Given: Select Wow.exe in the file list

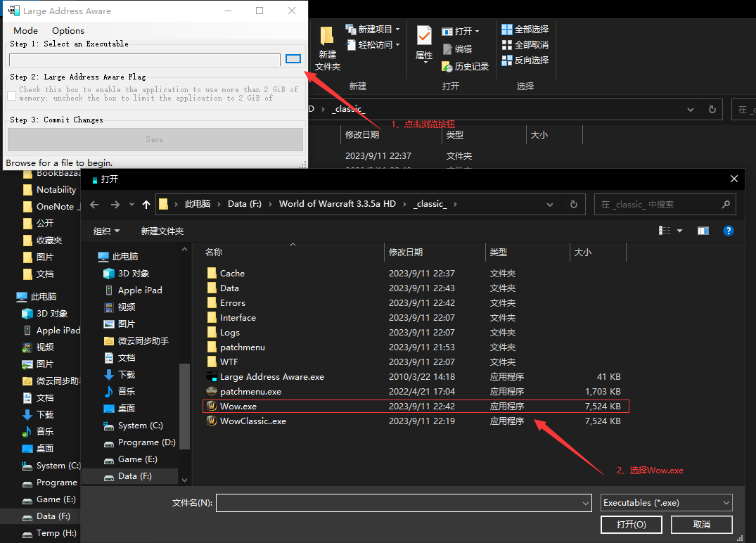Looking at the screenshot, I should 416,407.
